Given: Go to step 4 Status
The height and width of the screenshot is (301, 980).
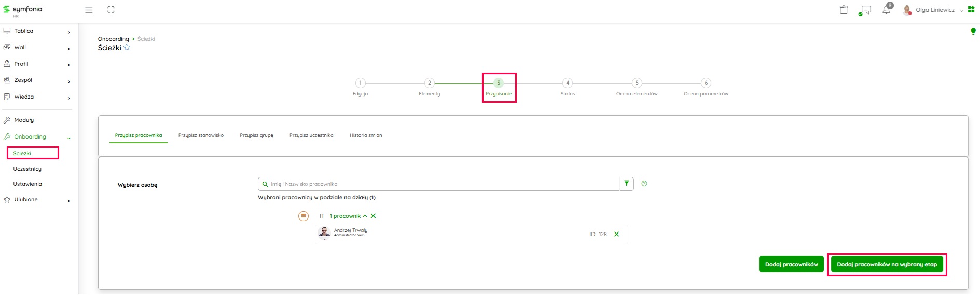Looking at the screenshot, I should [x=568, y=83].
